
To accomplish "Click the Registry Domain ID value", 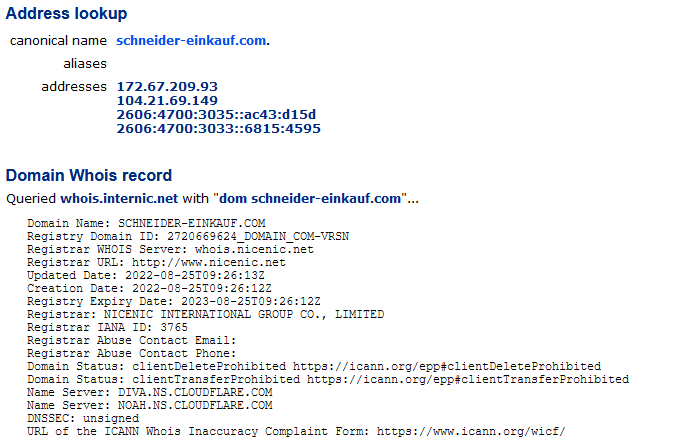I will (x=258, y=237).
